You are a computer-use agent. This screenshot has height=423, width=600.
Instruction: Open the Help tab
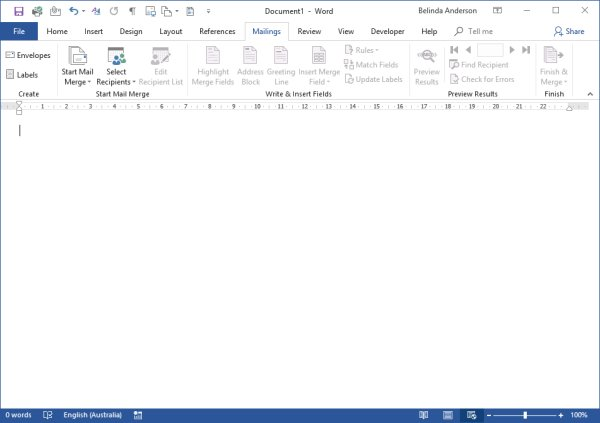429,31
